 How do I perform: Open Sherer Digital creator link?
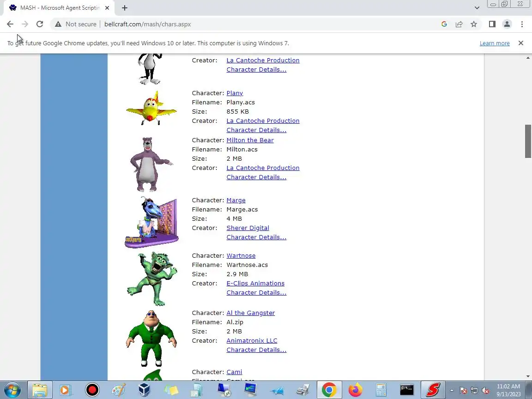pyautogui.click(x=248, y=228)
